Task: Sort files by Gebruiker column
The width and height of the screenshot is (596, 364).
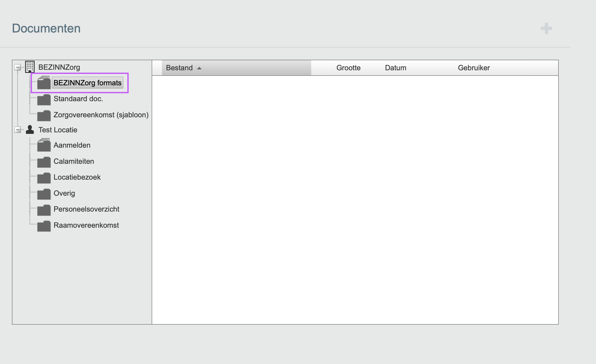Action: click(x=474, y=68)
